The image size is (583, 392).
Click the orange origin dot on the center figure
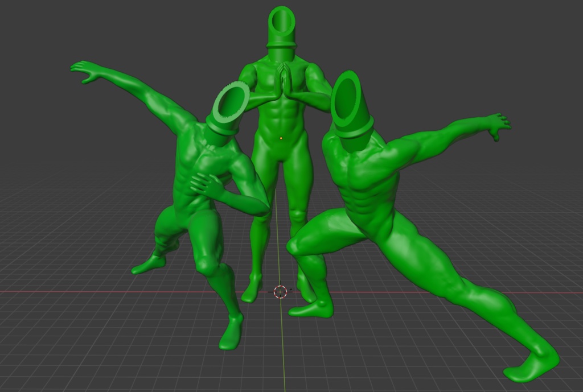tap(281, 138)
